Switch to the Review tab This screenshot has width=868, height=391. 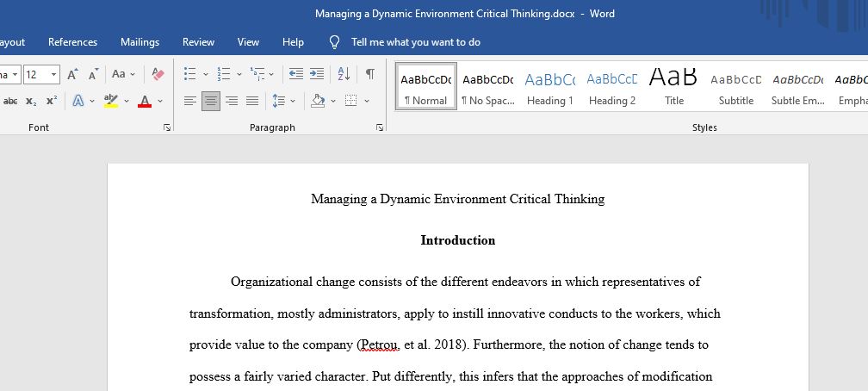[199, 42]
